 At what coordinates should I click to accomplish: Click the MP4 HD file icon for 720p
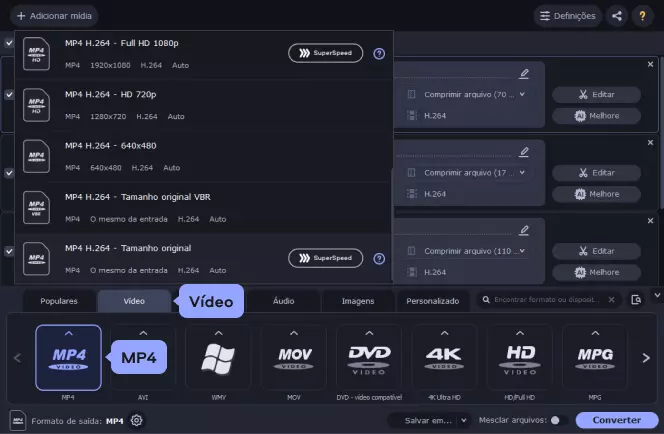point(36,105)
